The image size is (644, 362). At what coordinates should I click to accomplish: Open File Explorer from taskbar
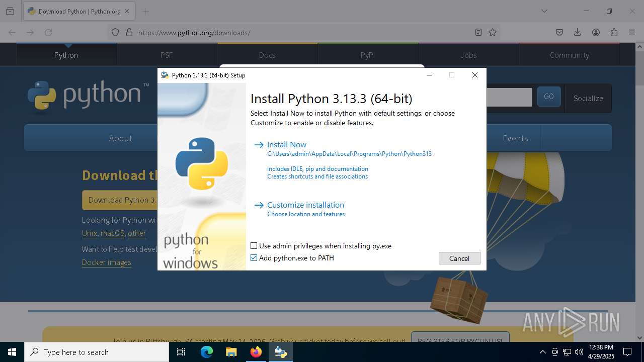click(x=231, y=352)
